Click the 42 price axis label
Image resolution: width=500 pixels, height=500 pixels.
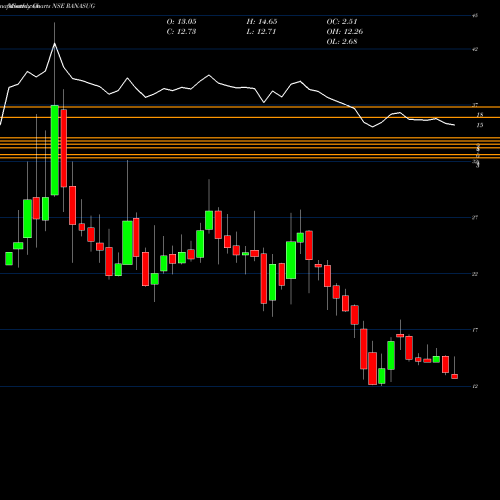[475, 49]
